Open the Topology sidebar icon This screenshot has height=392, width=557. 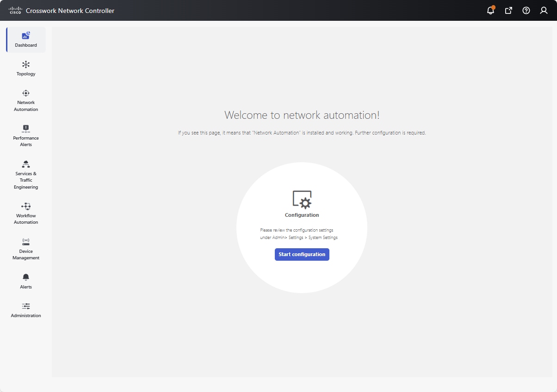tap(26, 64)
